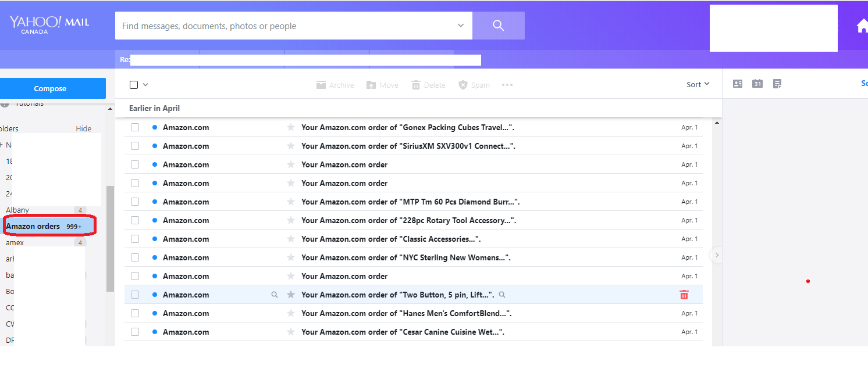Click the Delete toolbar button
Image resolution: width=868 pixels, height=387 pixels.
click(428, 85)
